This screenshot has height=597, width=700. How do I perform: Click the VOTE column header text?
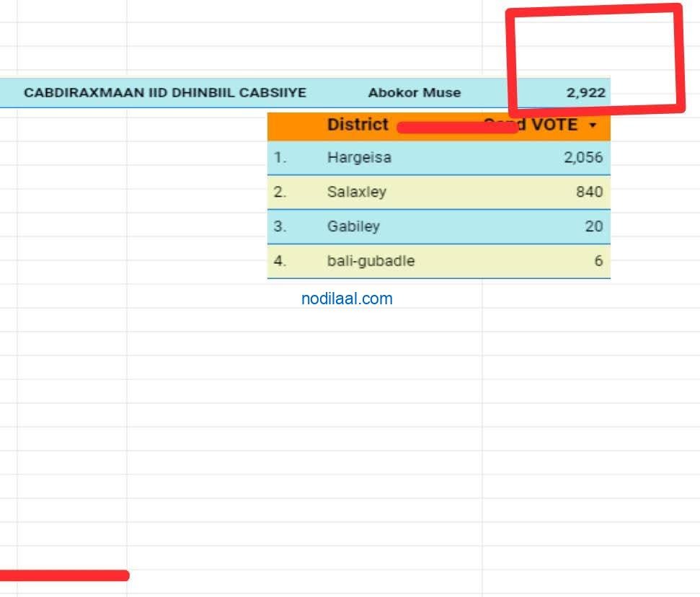click(x=553, y=125)
